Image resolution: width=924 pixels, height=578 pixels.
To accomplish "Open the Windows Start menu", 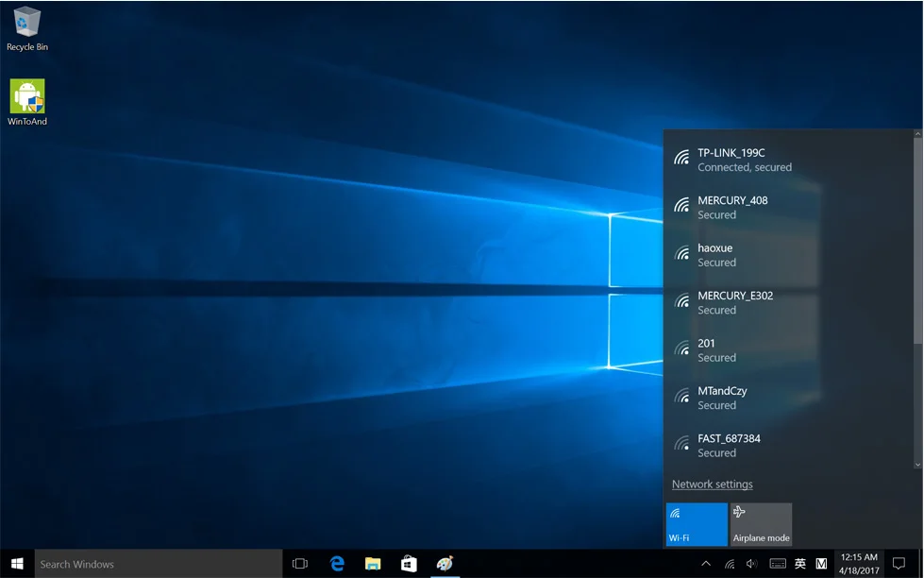I will (x=16, y=564).
